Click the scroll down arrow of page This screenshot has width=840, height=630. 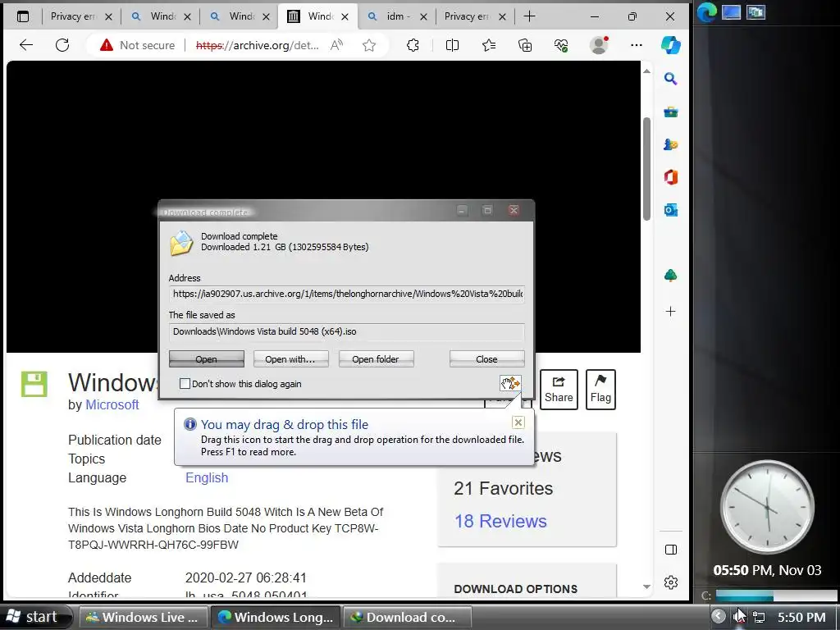pyautogui.click(x=646, y=587)
